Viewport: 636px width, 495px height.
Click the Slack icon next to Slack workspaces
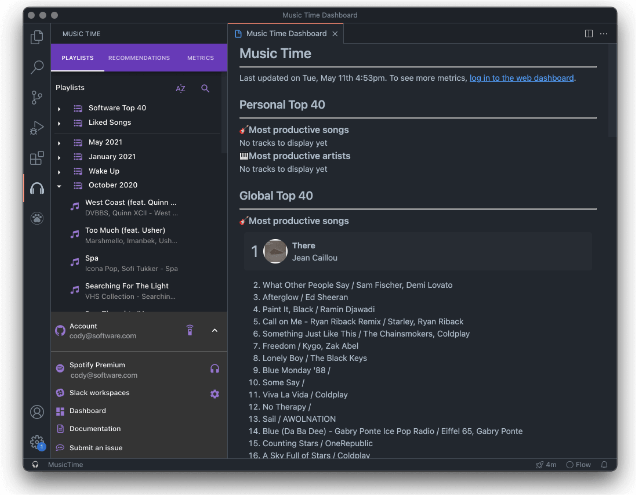pos(60,392)
